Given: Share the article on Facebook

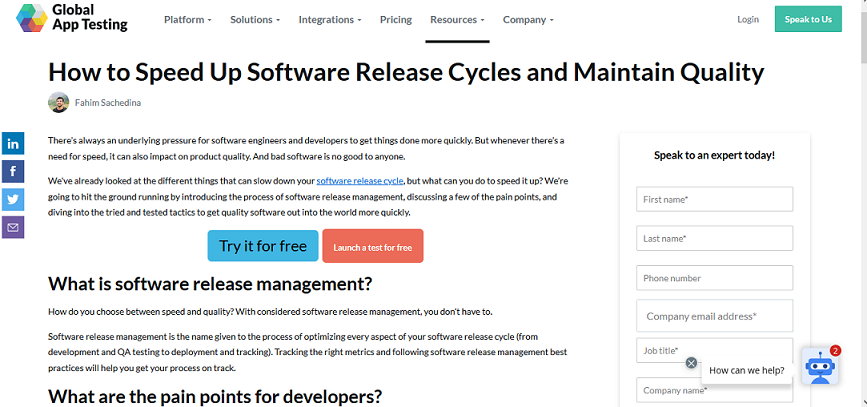Looking at the screenshot, I should [x=13, y=172].
